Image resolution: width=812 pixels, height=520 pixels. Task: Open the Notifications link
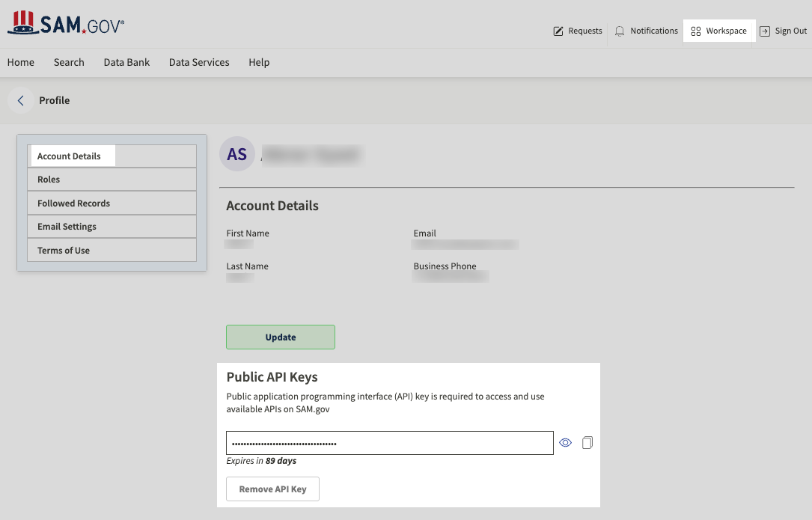pyautogui.click(x=654, y=31)
